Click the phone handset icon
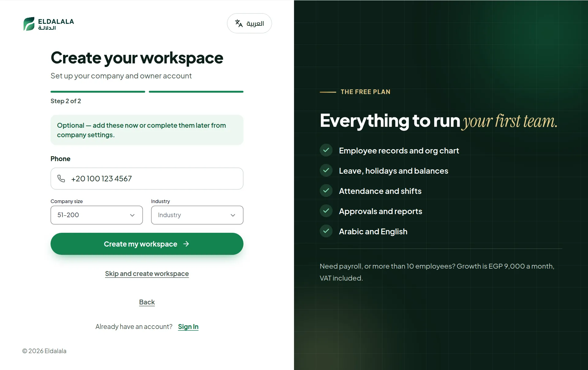Screen dimensions: 588x370 [x=61, y=179]
